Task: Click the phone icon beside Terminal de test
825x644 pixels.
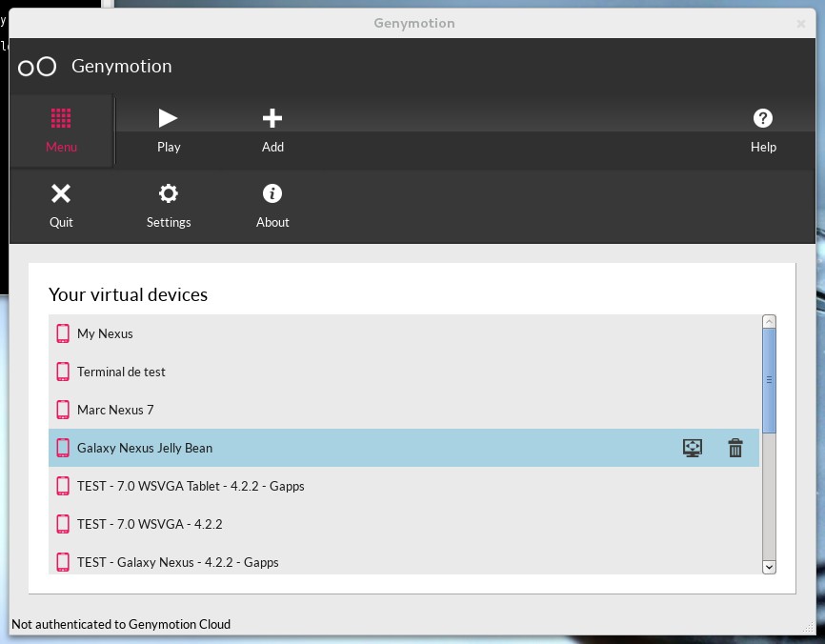Action: [63, 372]
